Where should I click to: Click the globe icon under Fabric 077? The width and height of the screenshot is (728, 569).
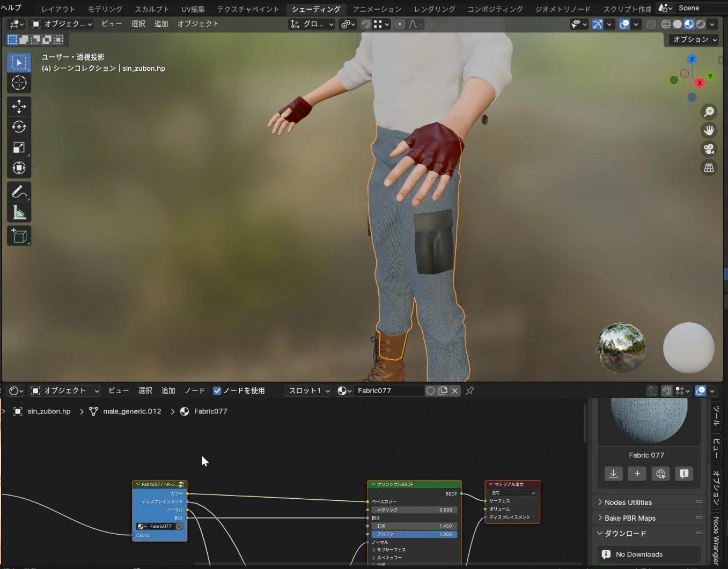[660, 474]
